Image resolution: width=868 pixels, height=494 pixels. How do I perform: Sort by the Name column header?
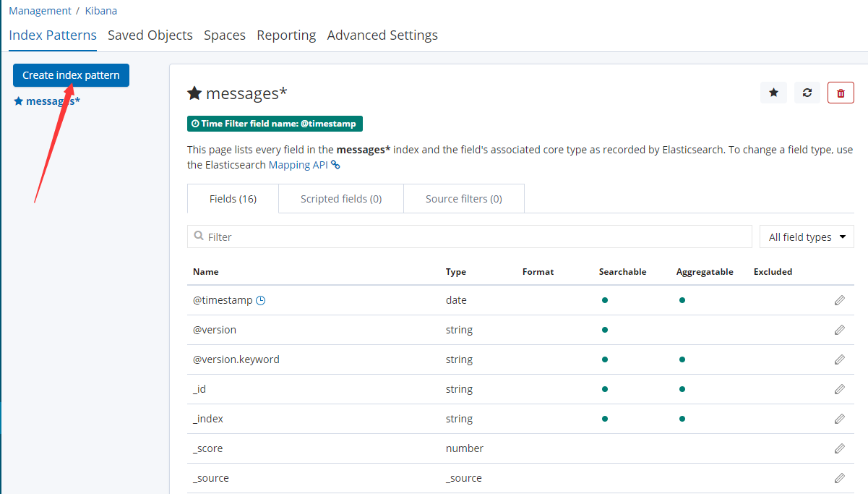click(x=206, y=272)
